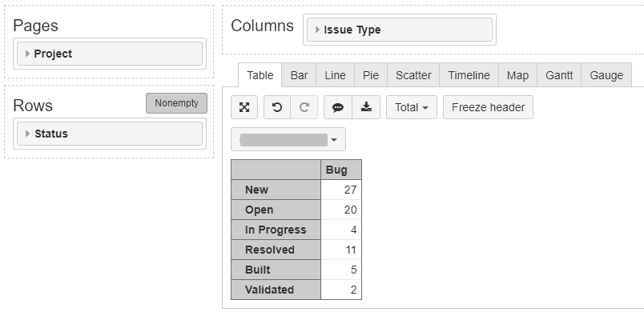
Task: Click the export download icon
Action: (x=366, y=107)
